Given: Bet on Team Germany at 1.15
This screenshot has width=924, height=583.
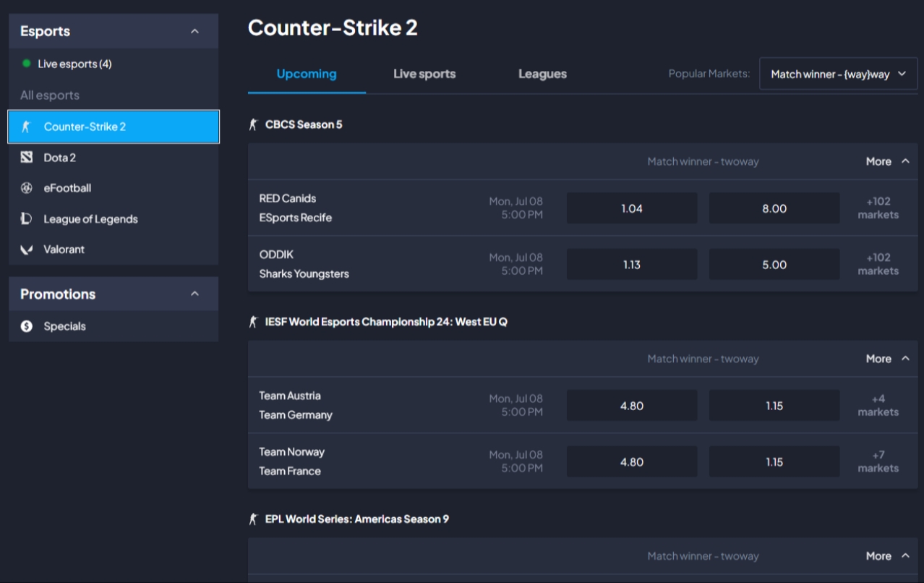Looking at the screenshot, I should pos(774,406).
